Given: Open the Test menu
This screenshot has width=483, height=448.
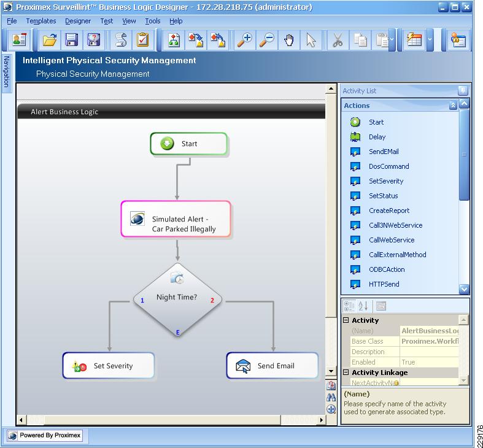Looking at the screenshot, I should pos(107,21).
